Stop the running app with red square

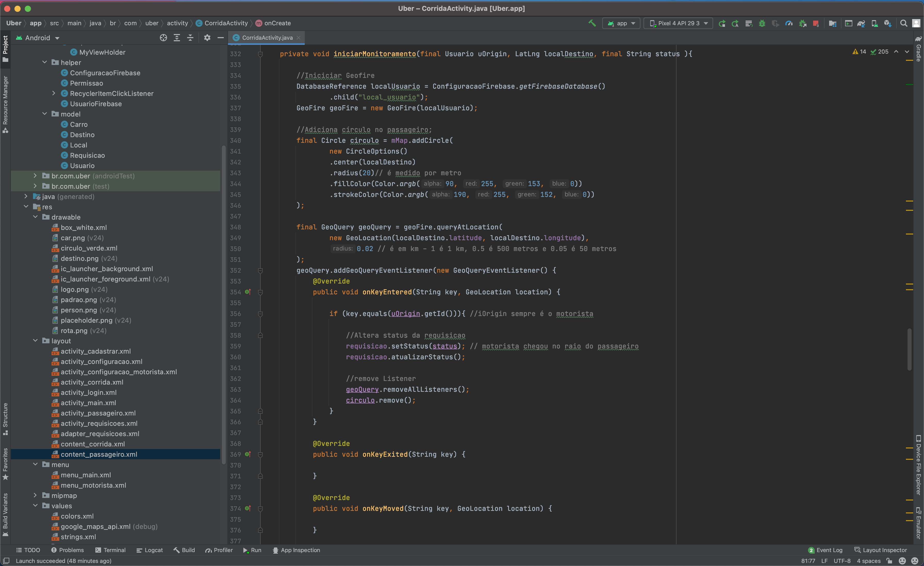[815, 23]
